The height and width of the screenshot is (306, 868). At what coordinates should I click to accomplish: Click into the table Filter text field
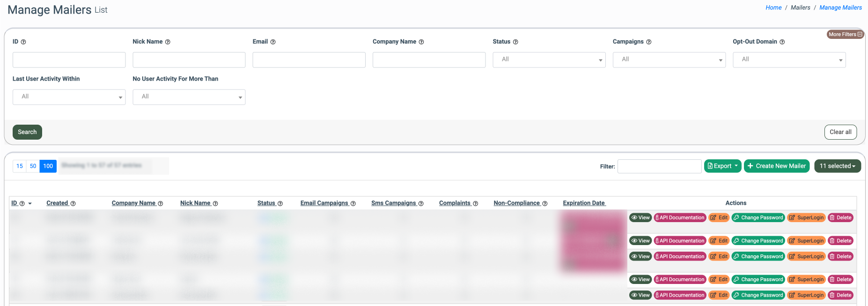659,166
